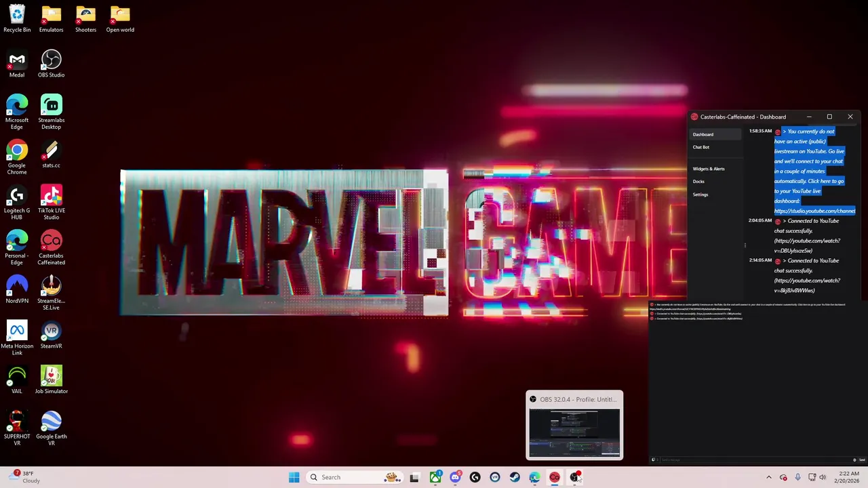The image size is (868, 488).
Task: Click the OBS taskbar icon
Action: click(574, 477)
